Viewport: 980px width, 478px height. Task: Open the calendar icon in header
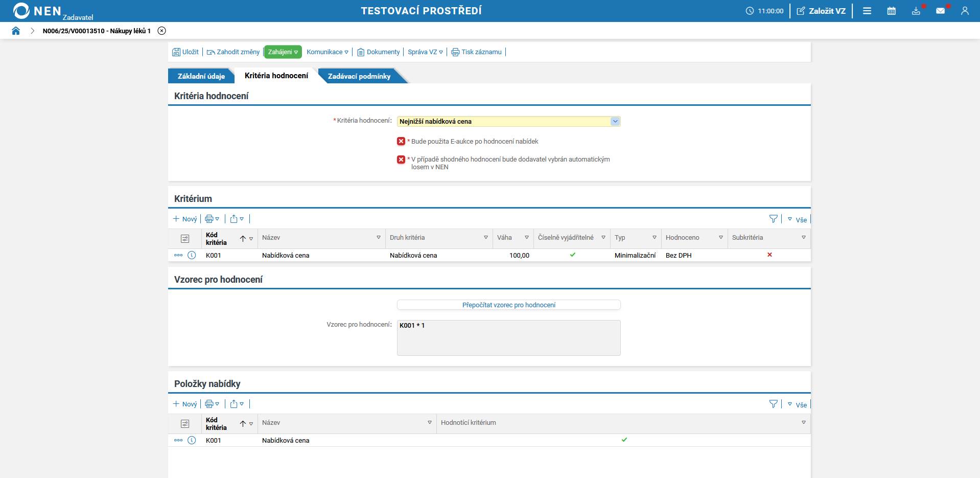pos(891,11)
